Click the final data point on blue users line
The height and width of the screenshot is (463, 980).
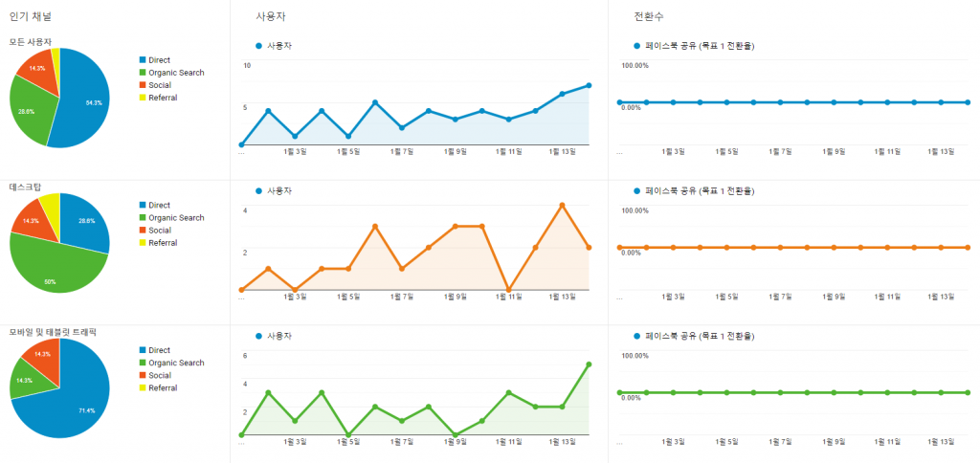coord(589,85)
